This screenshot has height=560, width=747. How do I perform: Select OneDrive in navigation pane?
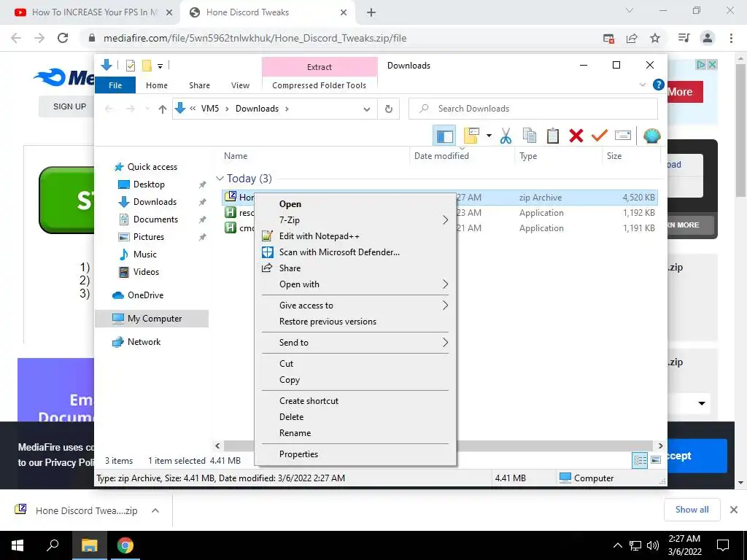coord(145,295)
